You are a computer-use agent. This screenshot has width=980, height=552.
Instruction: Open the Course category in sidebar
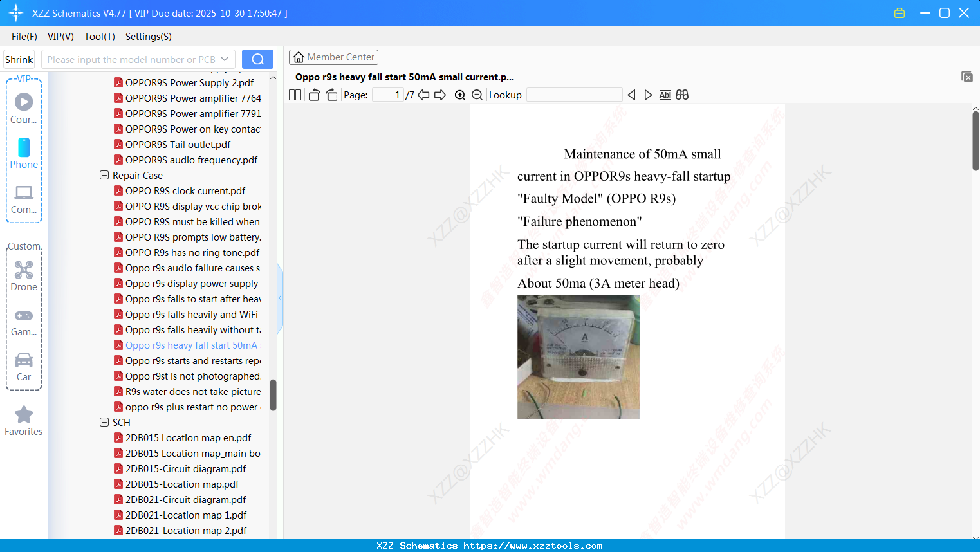pos(24,109)
